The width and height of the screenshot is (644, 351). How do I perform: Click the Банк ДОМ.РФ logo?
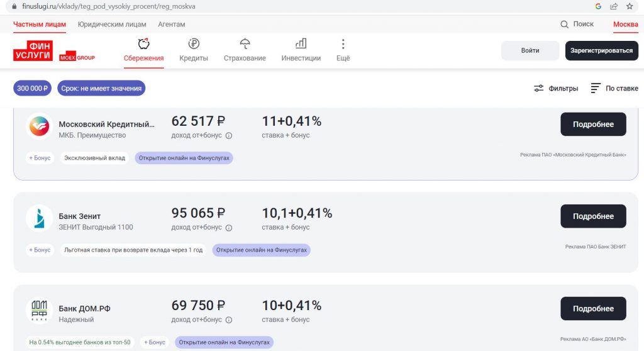(39, 310)
